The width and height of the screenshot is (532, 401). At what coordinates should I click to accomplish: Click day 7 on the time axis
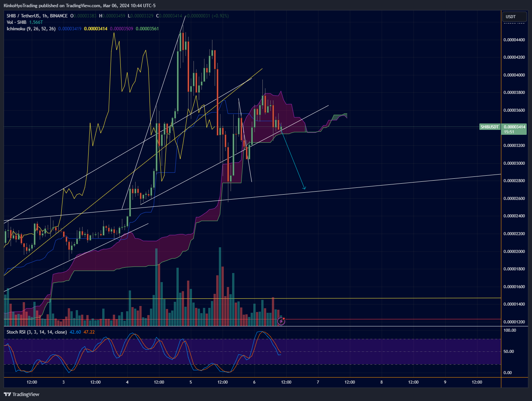(318, 382)
